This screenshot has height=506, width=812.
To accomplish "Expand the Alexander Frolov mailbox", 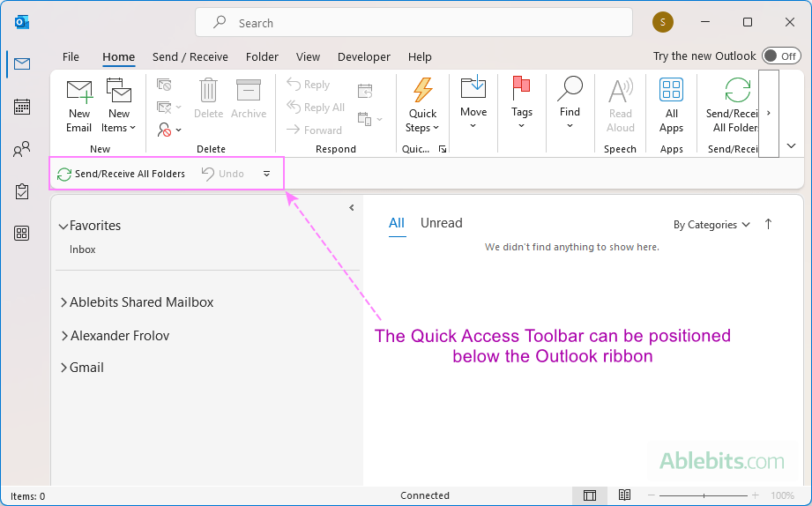I will click(64, 336).
